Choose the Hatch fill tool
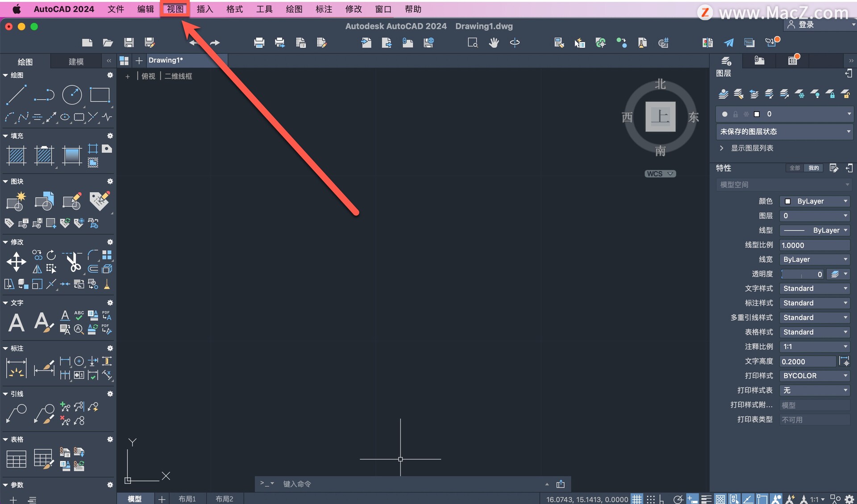The height and width of the screenshot is (504, 857). pos(17,156)
